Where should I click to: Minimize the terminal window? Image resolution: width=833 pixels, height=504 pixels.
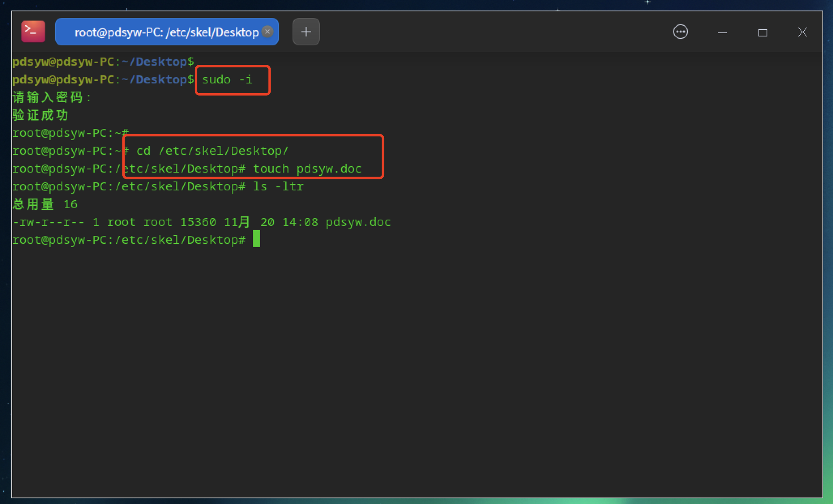point(722,32)
